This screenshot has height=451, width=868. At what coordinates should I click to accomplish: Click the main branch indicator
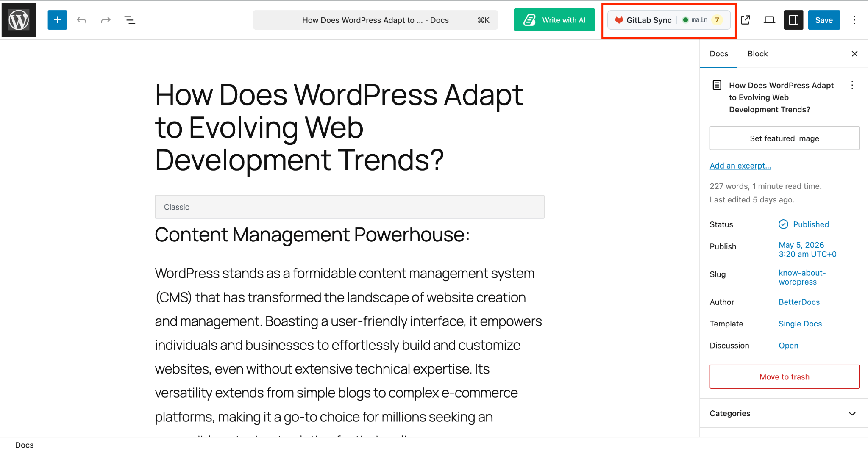[695, 20]
